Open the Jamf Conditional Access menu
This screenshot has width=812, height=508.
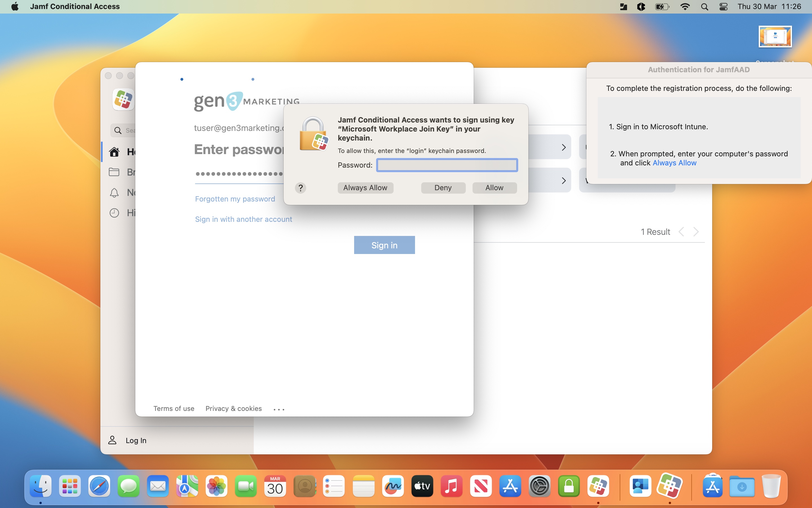click(75, 6)
